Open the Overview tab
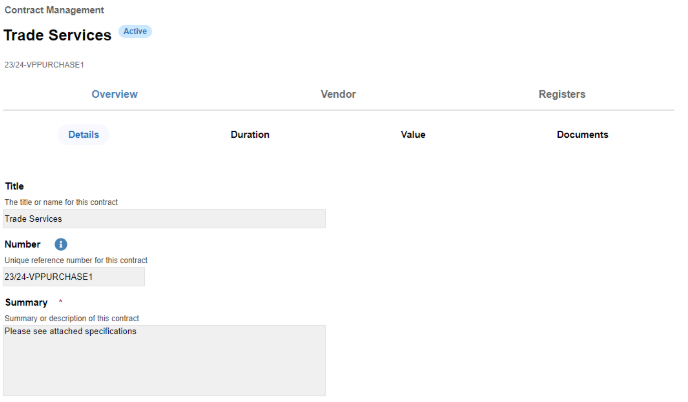 click(x=114, y=94)
